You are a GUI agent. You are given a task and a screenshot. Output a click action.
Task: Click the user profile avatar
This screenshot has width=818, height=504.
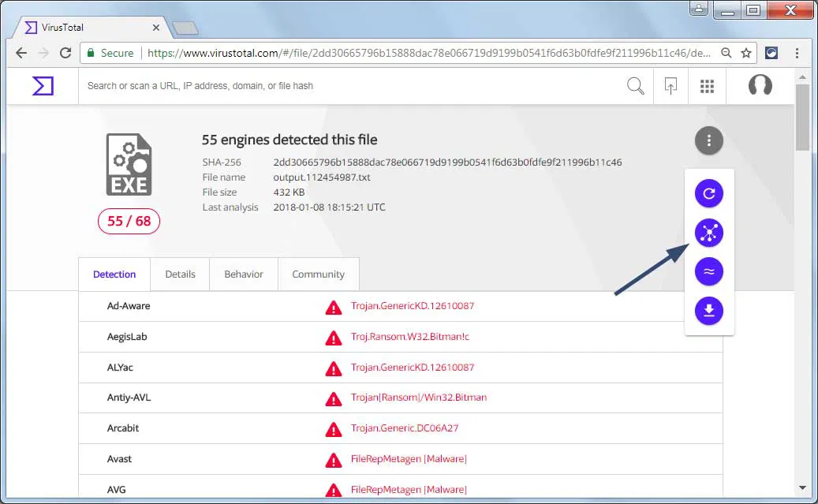click(760, 85)
